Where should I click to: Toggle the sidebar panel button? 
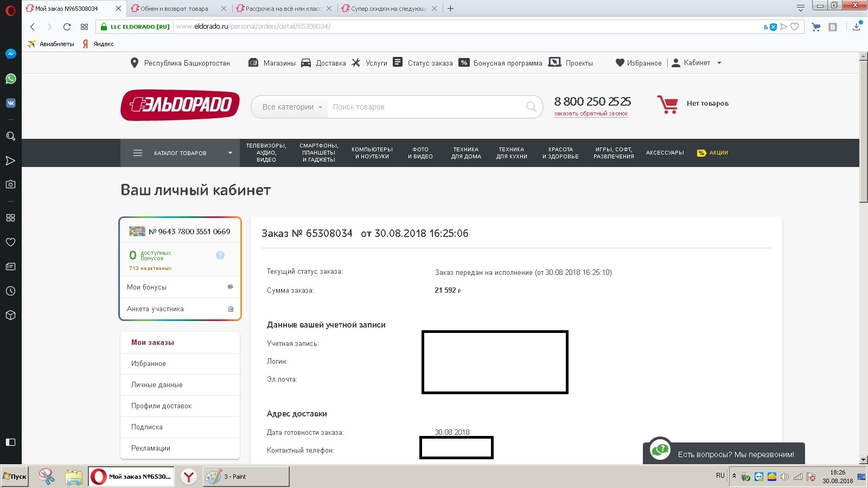click(x=10, y=442)
